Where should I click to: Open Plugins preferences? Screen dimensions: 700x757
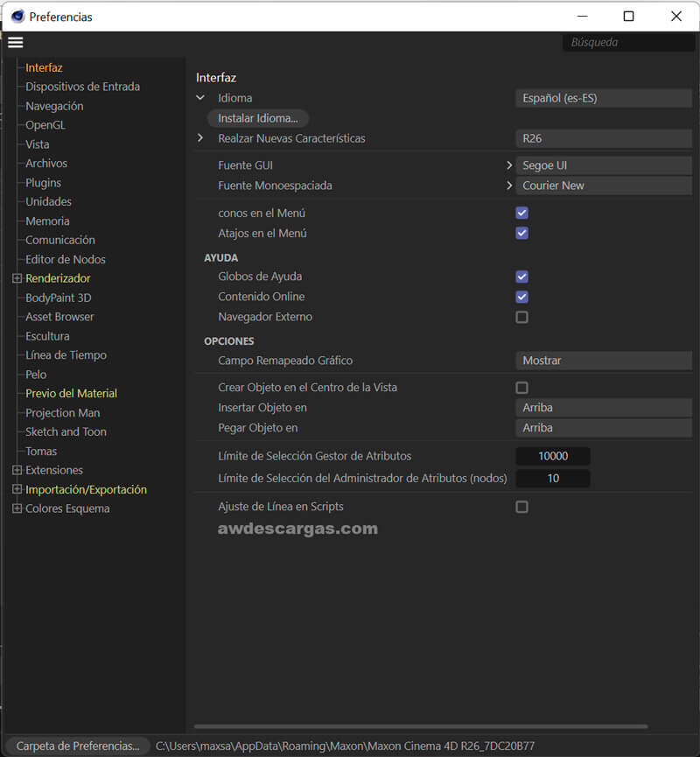pyautogui.click(x=44, y=183)
